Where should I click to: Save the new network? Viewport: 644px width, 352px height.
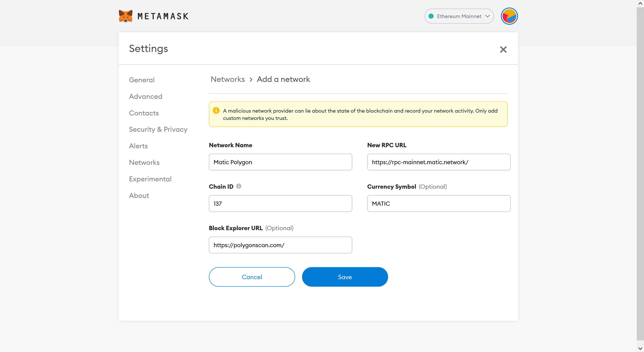coord(345,277)
